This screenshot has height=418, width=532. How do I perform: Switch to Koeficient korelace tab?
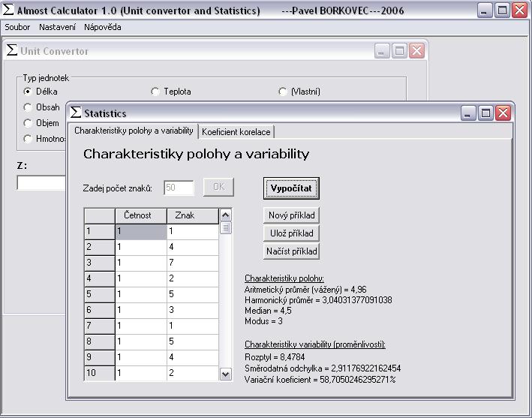(x=236, y=131)
